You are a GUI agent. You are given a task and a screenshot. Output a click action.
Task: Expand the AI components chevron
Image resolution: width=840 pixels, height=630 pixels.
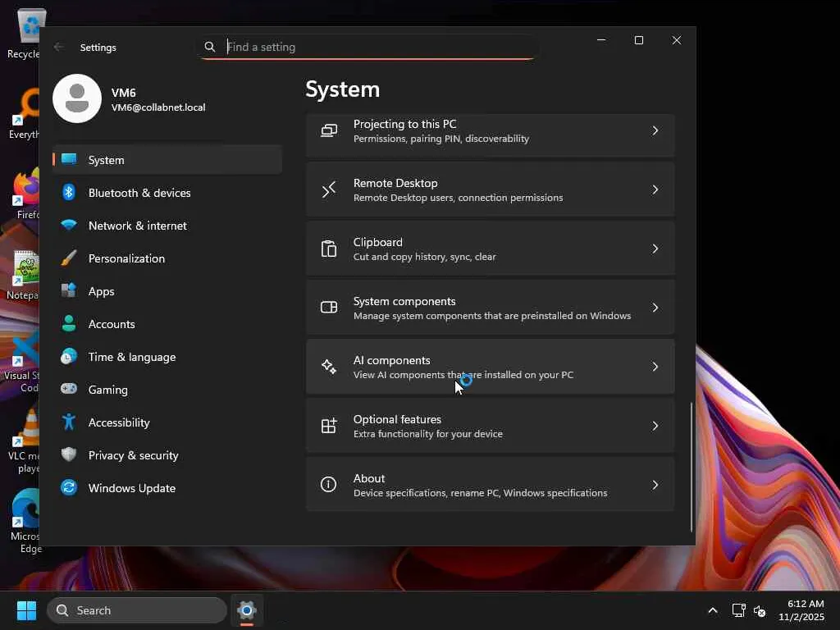coord(655,367)
